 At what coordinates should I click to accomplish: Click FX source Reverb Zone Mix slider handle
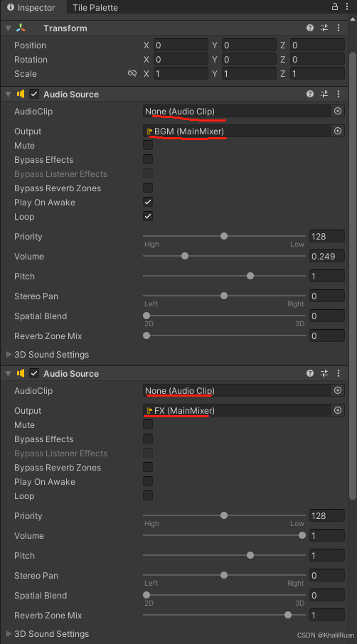click(288, 615)
